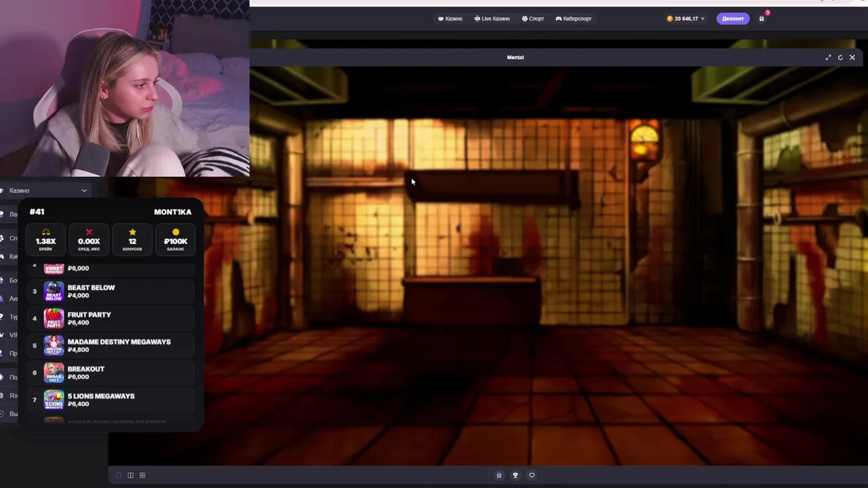Screen dimensions: 868x488
Task: Click the ₽100K баланс stat card
Action: click(x=176, y=240)
